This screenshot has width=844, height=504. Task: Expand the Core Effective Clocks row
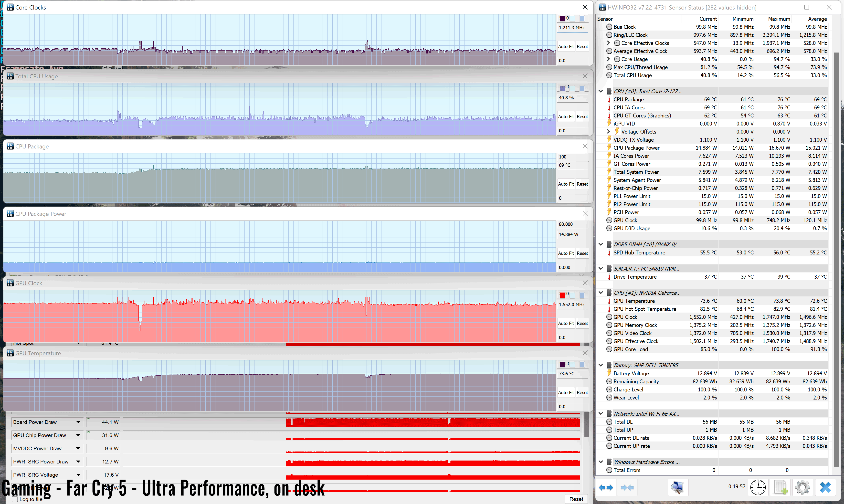[x=609, y=43]
